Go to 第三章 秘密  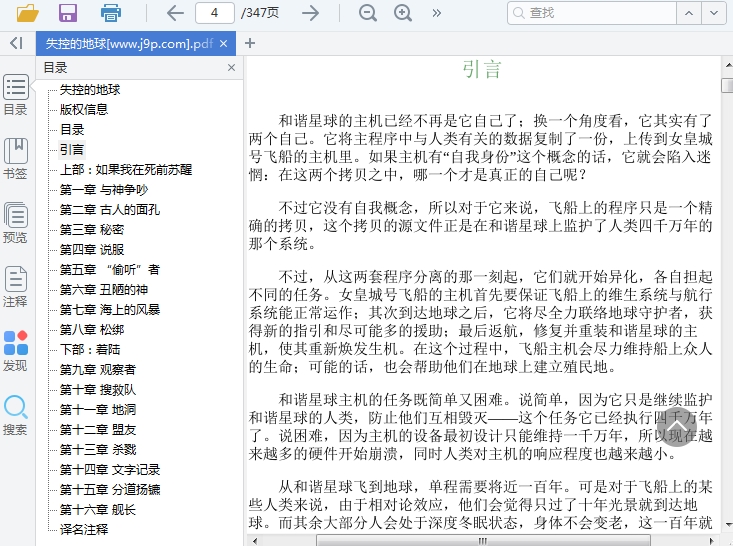pyautogui.click(x=92, y=230)
